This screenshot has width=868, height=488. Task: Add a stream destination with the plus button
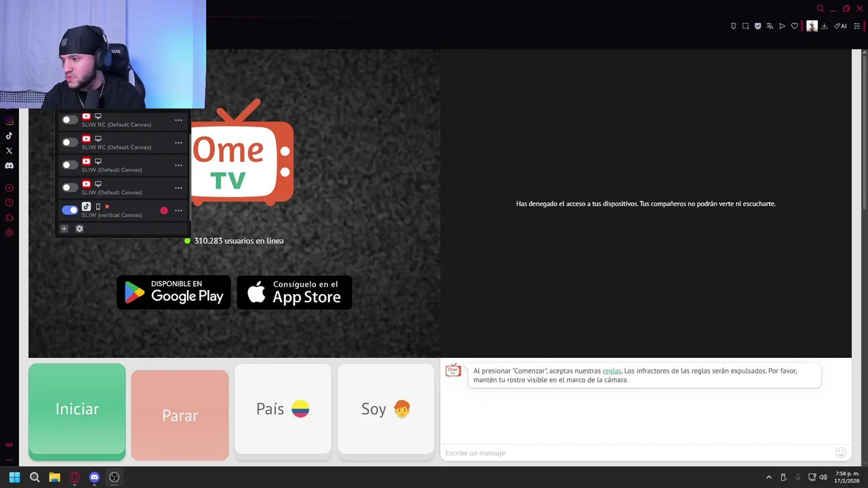(64, 228)
